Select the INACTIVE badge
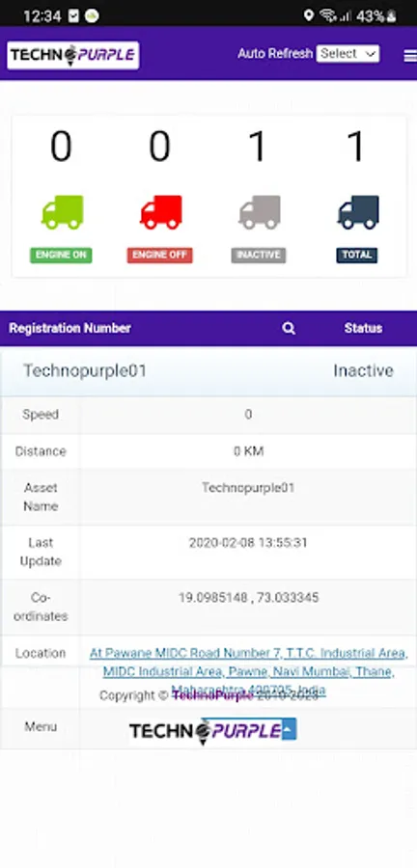This screenshot has height=868, width=417. click(259, 256)
